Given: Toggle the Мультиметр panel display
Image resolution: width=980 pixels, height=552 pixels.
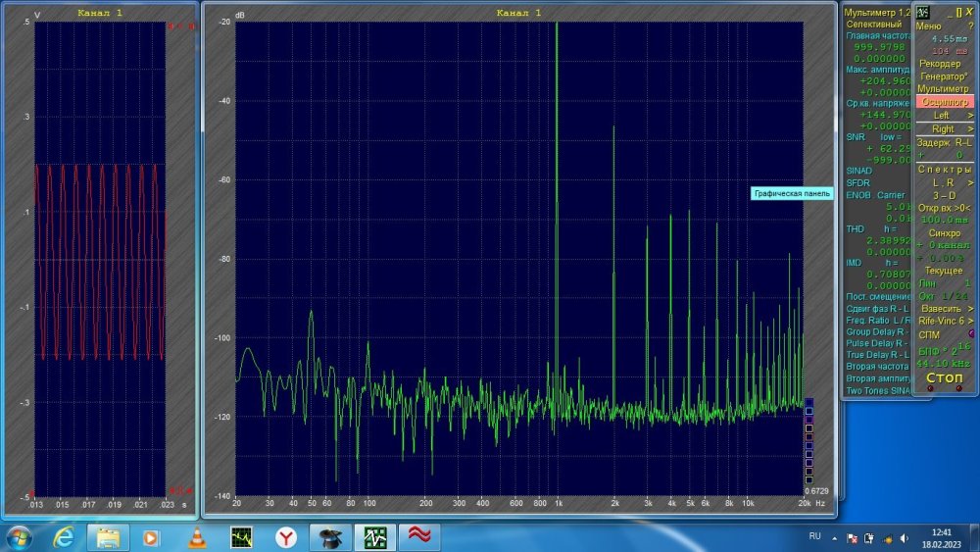Looking at the screenshot, I should click(945, 89).
